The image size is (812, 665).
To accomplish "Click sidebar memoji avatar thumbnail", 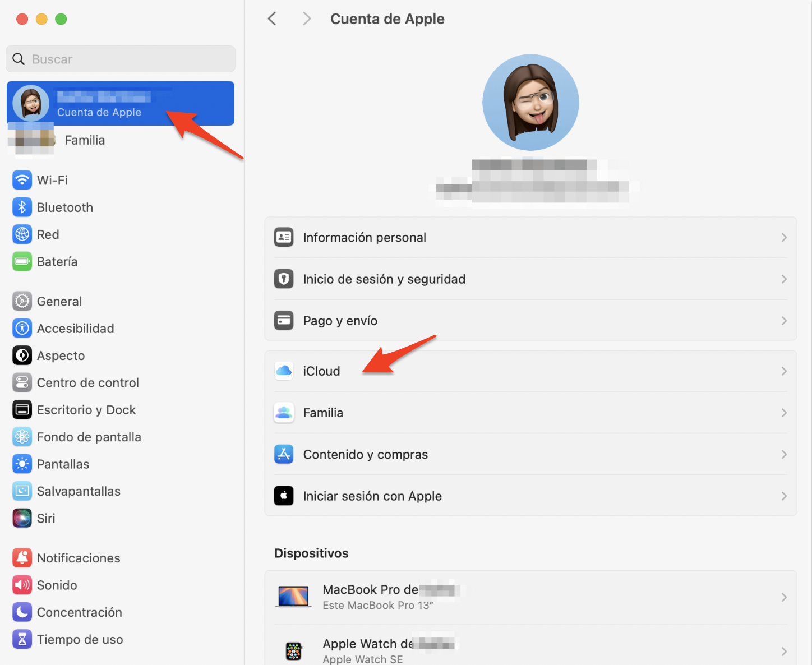I will coord(31,103).
